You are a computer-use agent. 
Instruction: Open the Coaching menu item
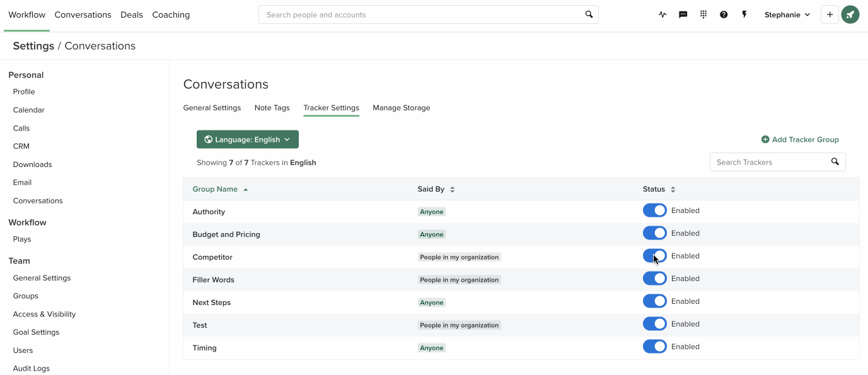coord(170,14)
